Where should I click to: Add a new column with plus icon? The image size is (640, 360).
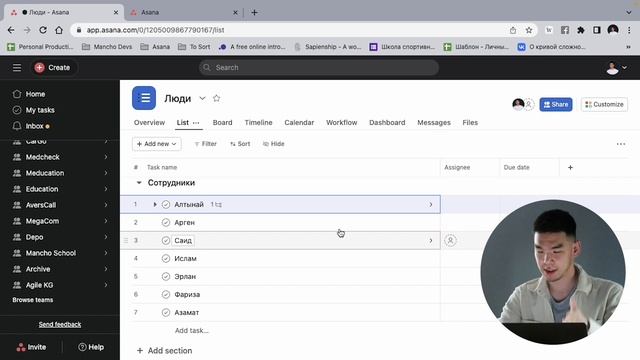coord(570,167)
